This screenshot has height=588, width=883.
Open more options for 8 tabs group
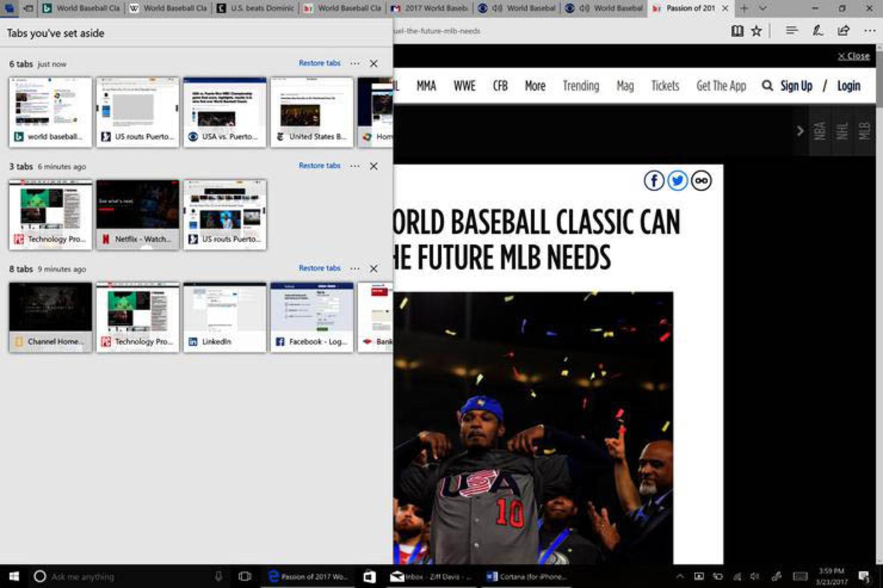355,268
